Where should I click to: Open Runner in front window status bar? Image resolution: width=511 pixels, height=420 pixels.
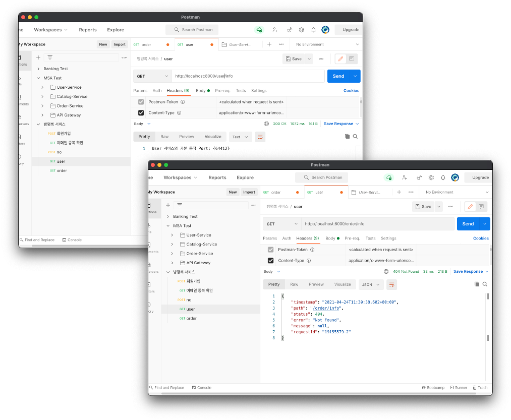coord(459,388)
